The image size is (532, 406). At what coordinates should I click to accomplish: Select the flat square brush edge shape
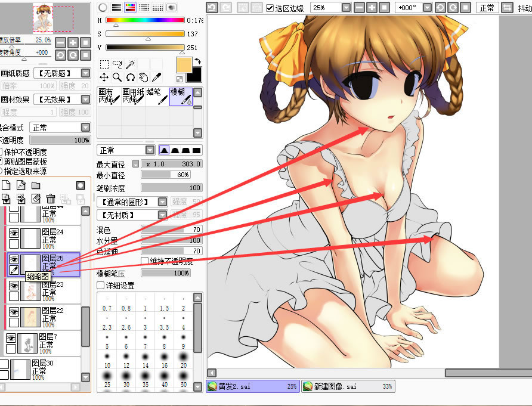[x=197, y=150]
